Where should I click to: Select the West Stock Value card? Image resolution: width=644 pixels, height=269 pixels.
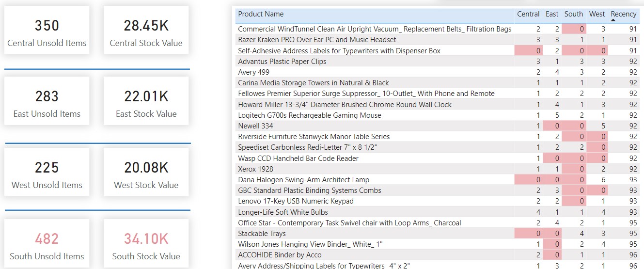pos(146,172)
